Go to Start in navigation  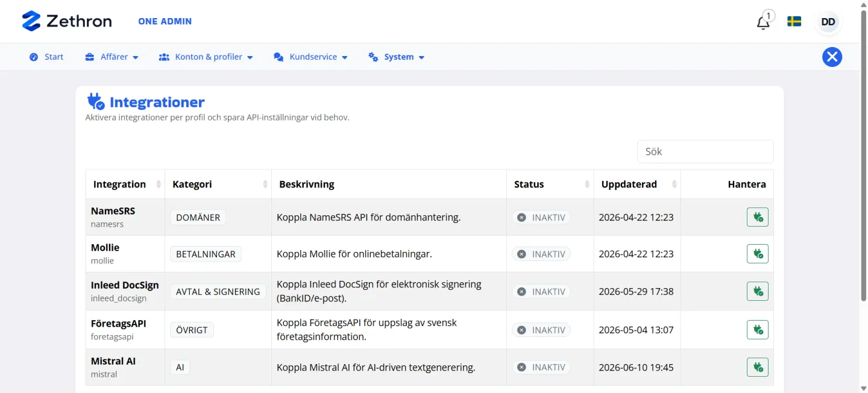46,57
